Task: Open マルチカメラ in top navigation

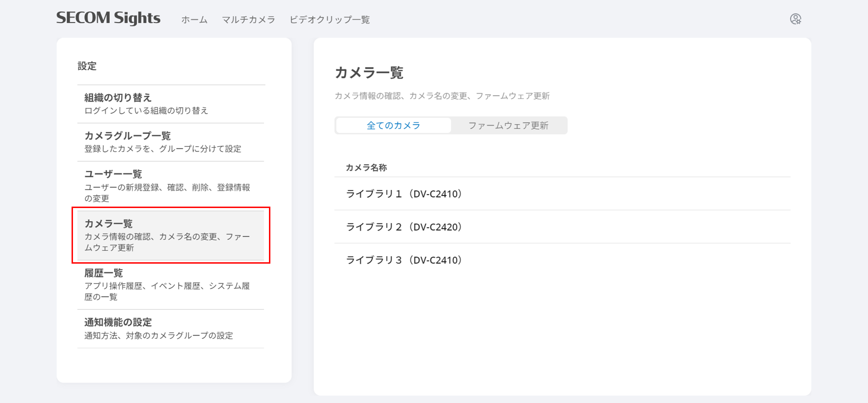Action: click(249, 19)
